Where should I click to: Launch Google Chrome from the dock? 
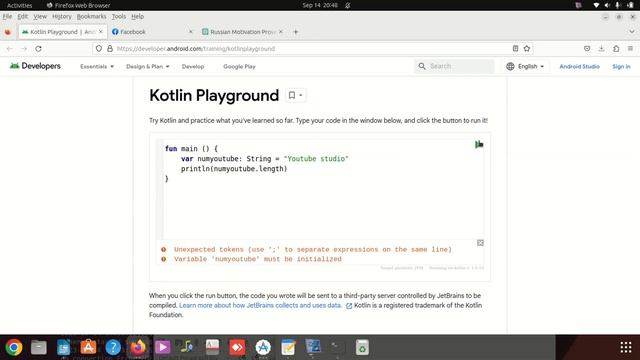point(14,347)
